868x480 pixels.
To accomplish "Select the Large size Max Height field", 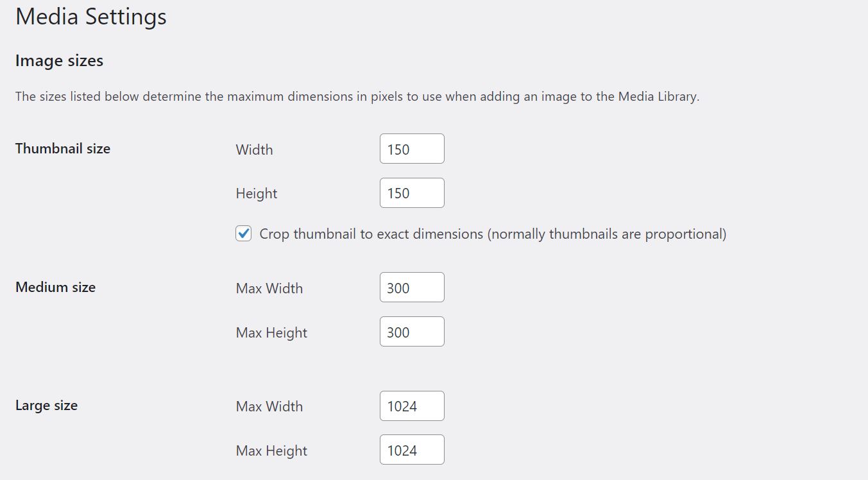I will pyautogui.click(x=411, y=450).
